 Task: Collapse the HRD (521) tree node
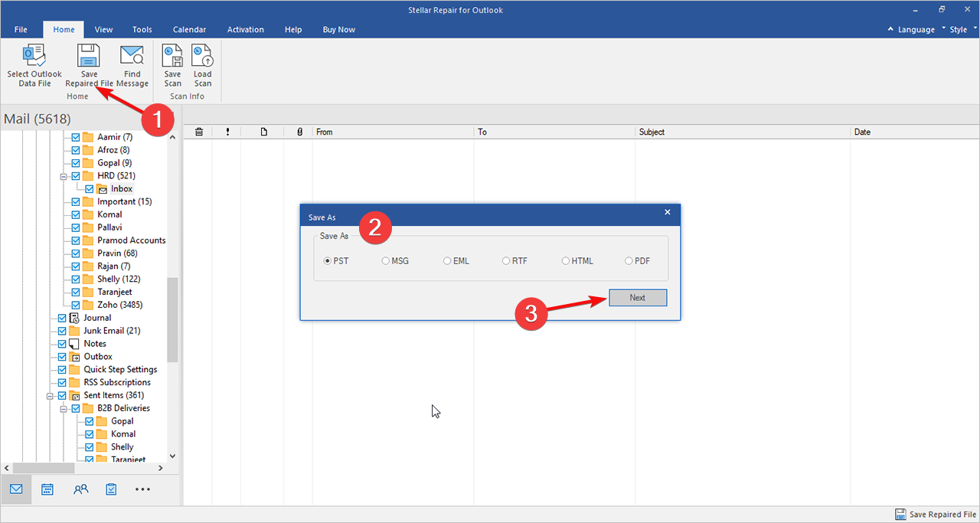(x=64, y=176)
